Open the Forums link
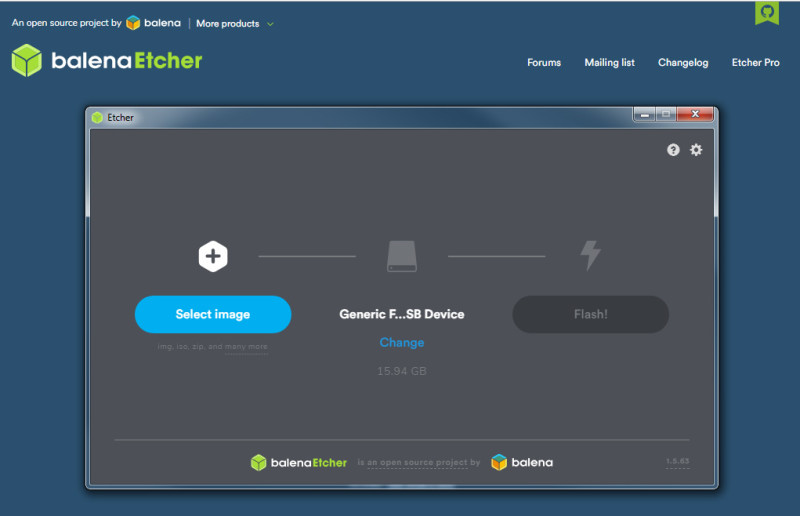Image resolution: width=800 pixels, height=516 pixels. point(544,62)
